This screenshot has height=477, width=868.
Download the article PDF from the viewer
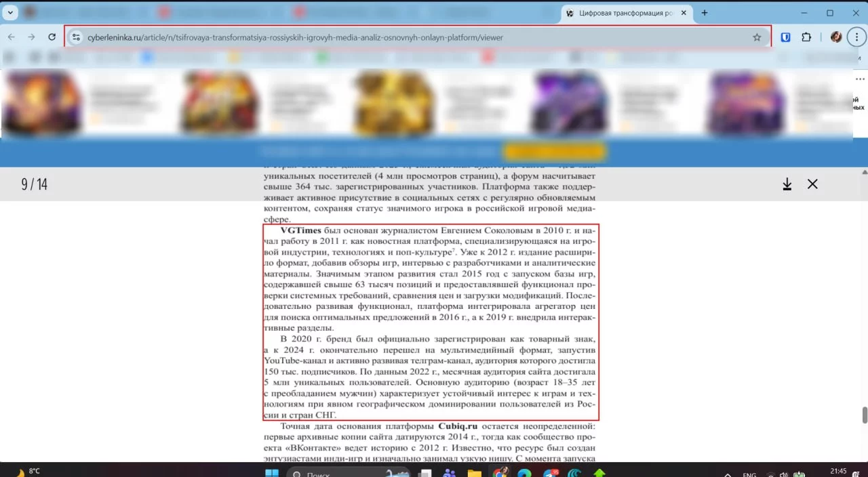(787, 184)
